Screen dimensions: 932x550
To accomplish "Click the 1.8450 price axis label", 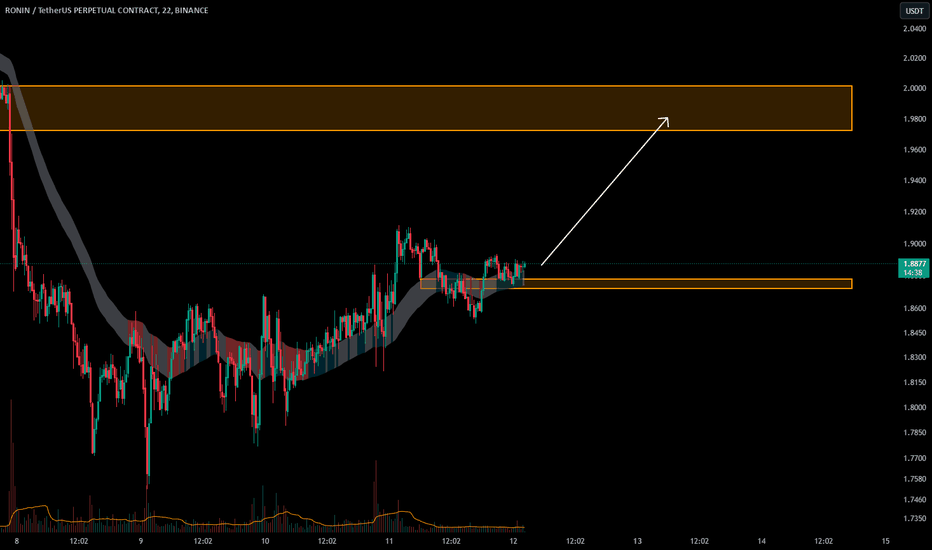I will pos(914,333).
